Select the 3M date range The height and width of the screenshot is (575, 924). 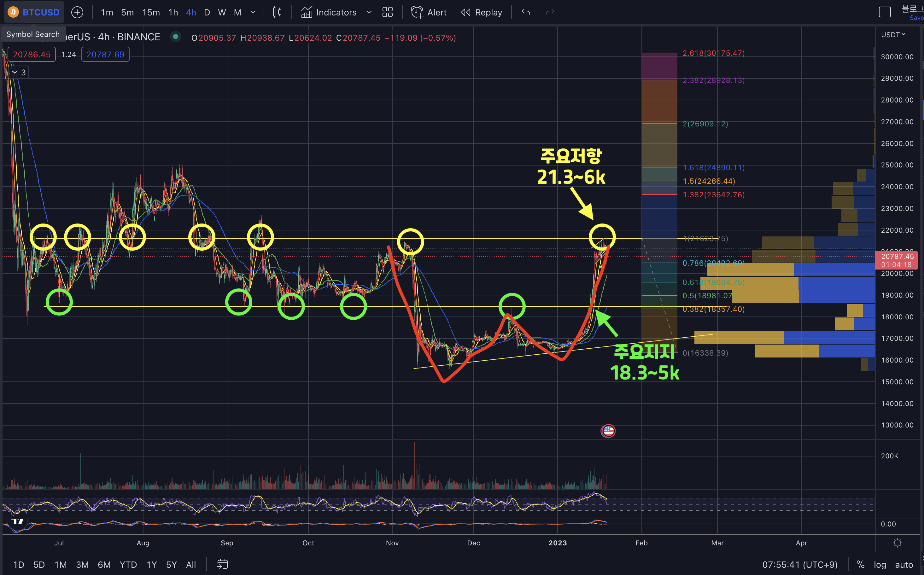(x=82, y=565)
